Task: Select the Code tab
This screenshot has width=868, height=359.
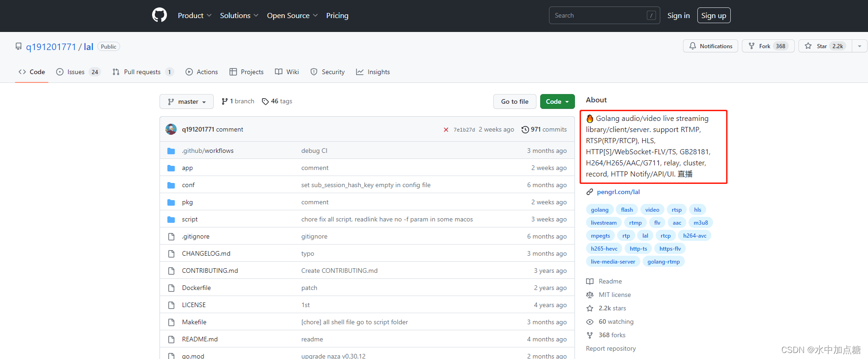Action: pyautogui.click(x=32, y=72)
